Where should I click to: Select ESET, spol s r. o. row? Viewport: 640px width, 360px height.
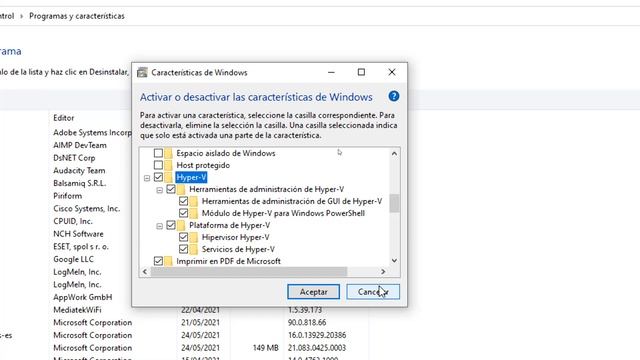point(81,247)
